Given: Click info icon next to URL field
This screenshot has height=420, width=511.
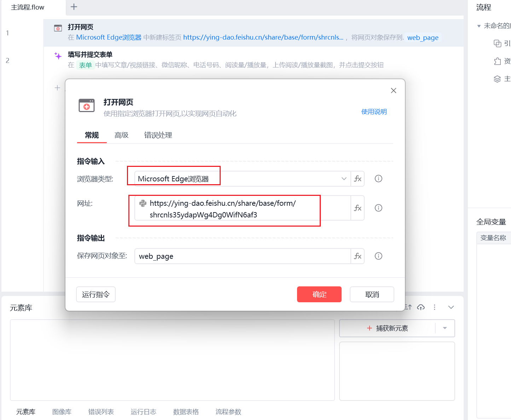Looking at the screenshot, I should coord(378,208).
